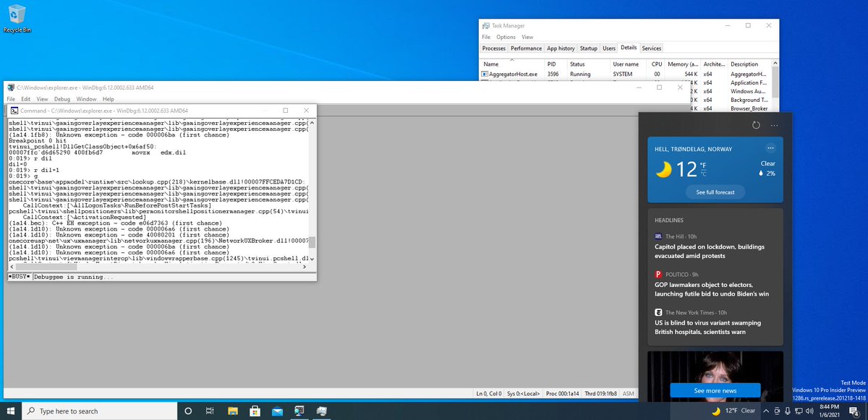This screenshot has height=420, width=868.
Task: Sort by PID column in Task Manager
Action: pos(556,64)
